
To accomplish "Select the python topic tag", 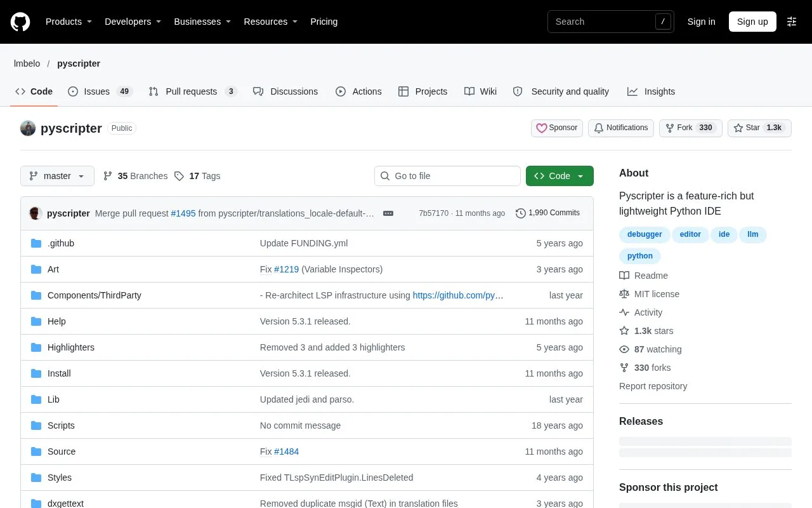I will (x=640, y=256).
